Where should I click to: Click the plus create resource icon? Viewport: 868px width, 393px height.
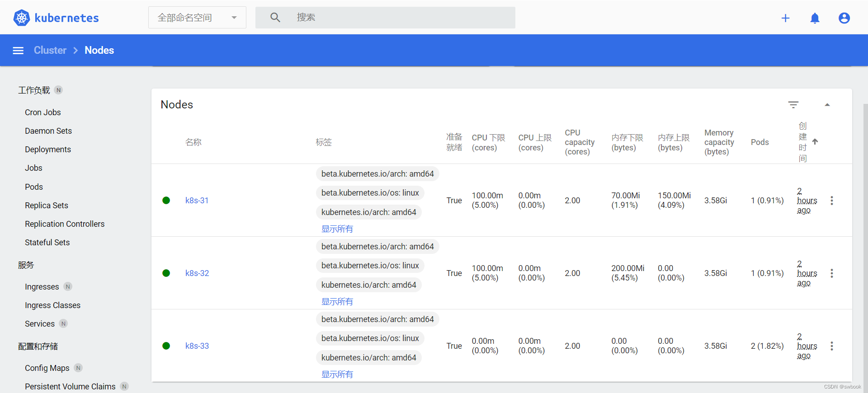(785, 18)
